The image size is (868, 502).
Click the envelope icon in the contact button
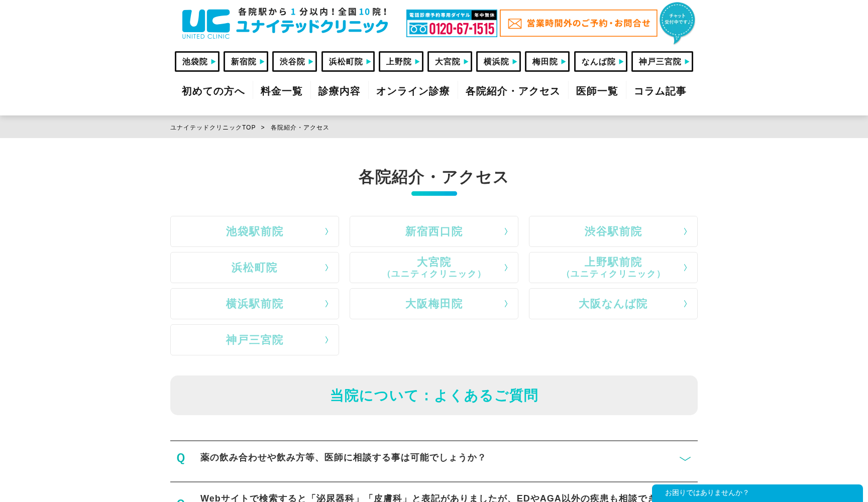(x=514, y=23)
